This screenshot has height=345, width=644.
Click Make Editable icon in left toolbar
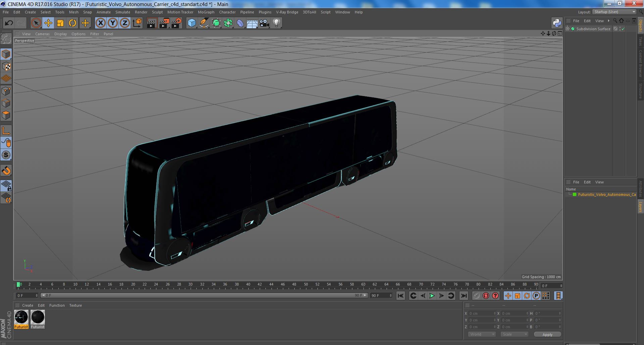point(6,39)
